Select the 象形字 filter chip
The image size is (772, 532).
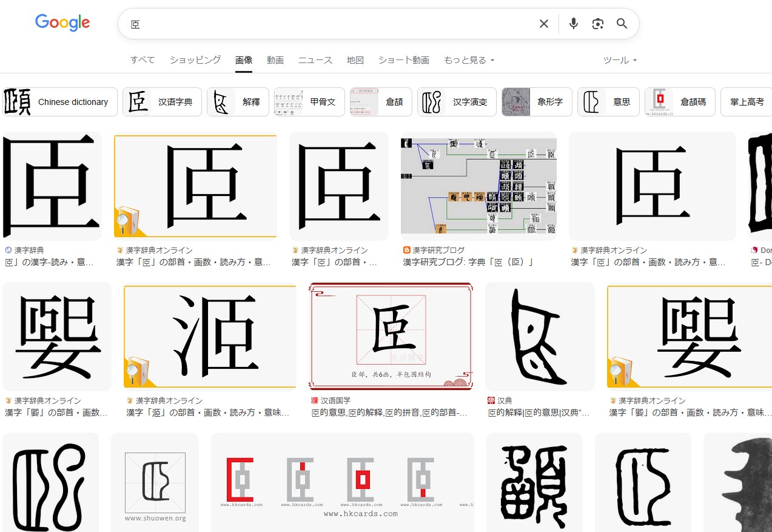(x=537, y=102)
